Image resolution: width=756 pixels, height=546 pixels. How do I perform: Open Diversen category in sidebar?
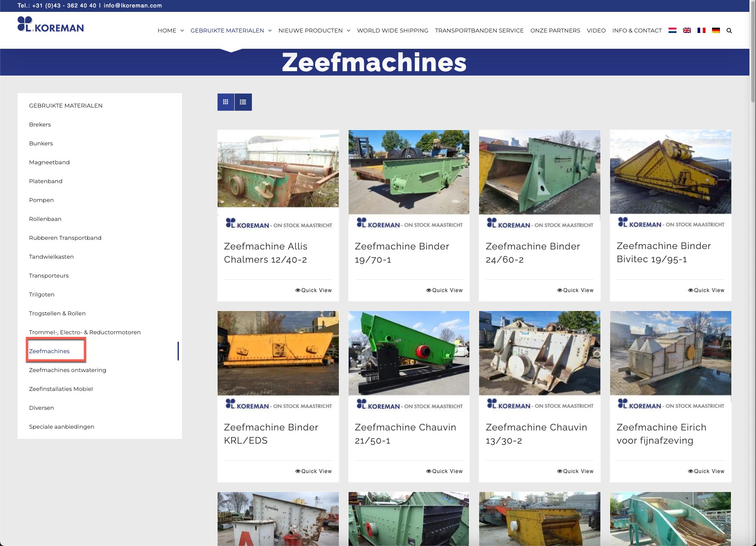click(x=41, y=408)
